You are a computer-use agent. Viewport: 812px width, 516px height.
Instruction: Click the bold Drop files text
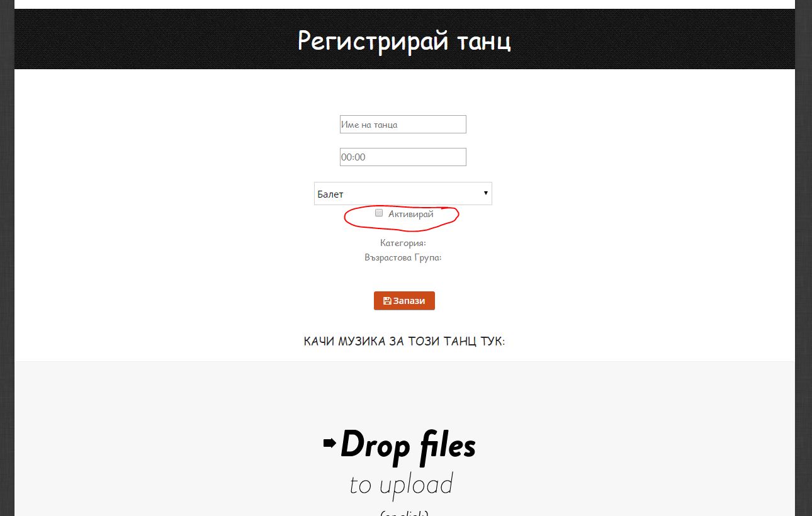tap(408, 446)
